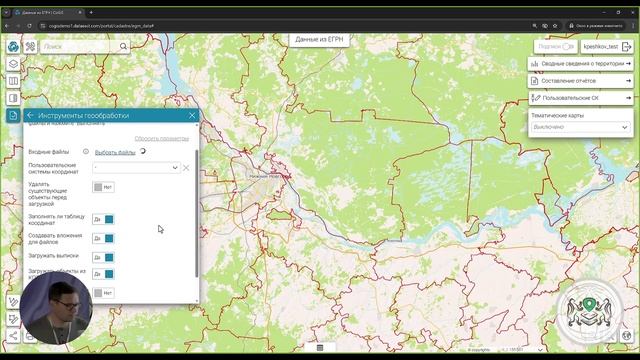Click the logout icon next to kpeshkov_test
Screen dimensions: 640x360
(x=627, y=47)
